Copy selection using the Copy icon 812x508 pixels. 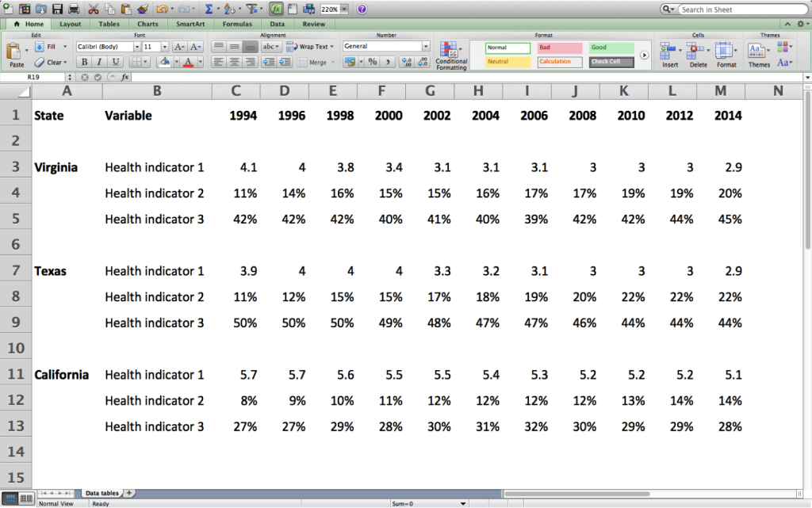click(109, 8)
